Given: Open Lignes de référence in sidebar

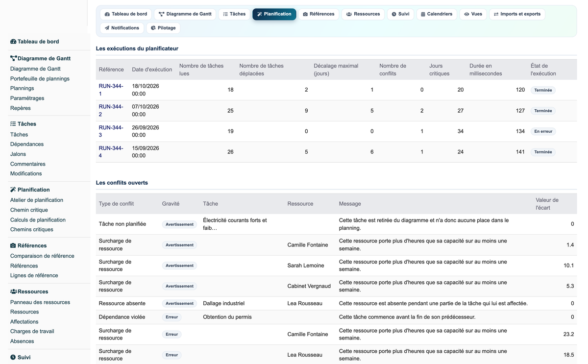Looking at the screenshot, I should pyautogui.click(x=34, y=275).
